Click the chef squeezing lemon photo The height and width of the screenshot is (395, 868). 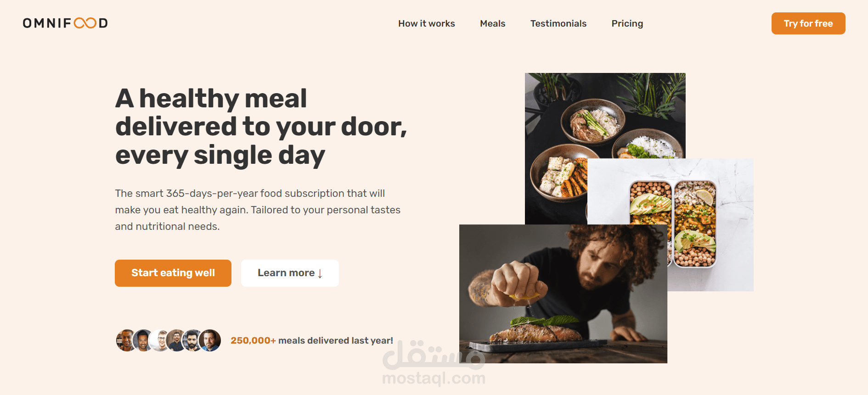tap(563, 294)
